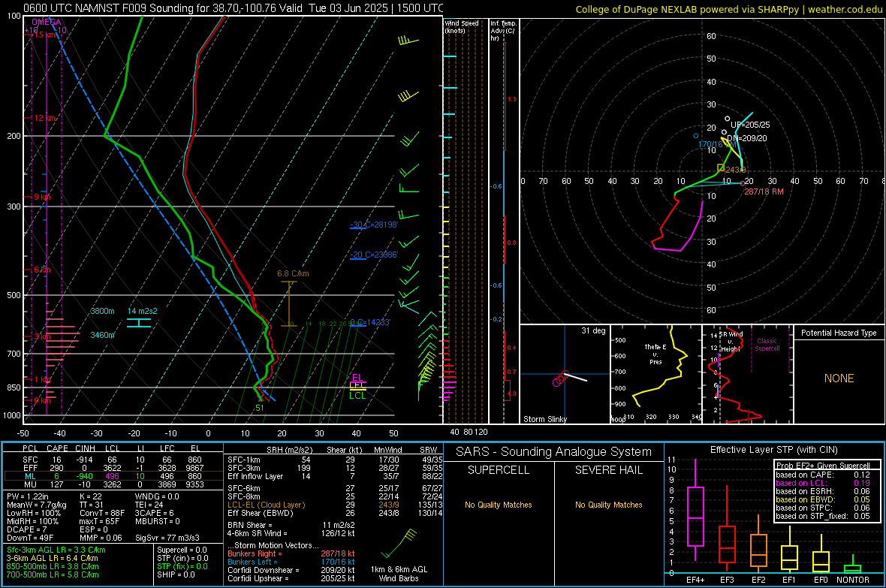Click the Storm Slinky panel label
This screenshot has height=588, width=886.
coord(544,419)
